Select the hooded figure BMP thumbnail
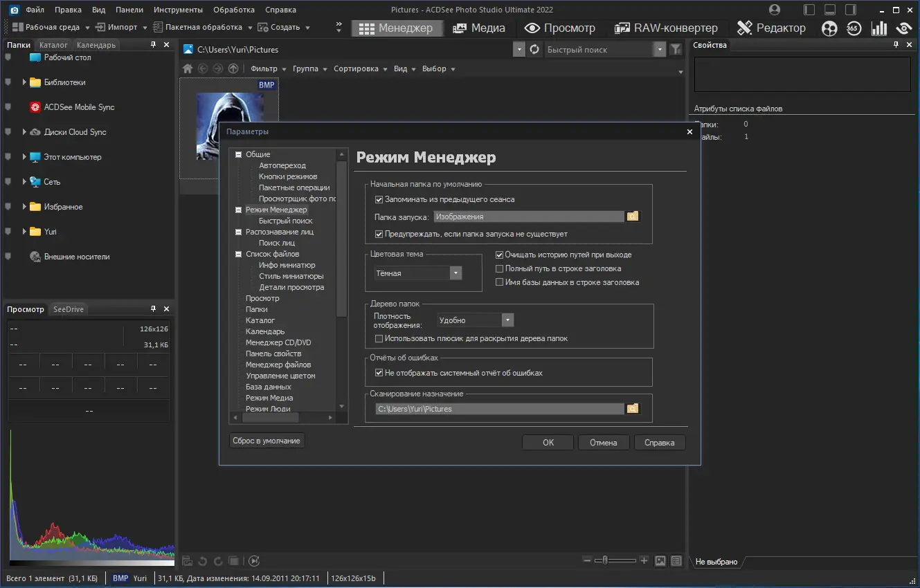The image size is (920, 588). click(229, 127)
